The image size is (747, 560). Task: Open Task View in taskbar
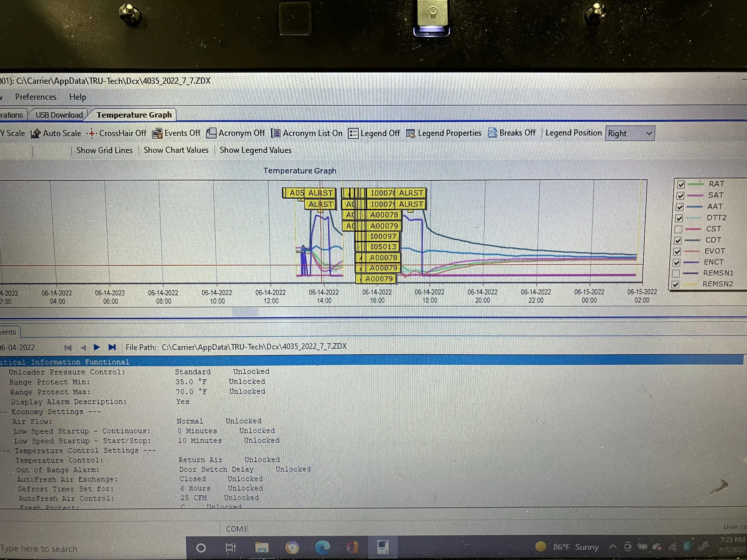pos(231,547)
